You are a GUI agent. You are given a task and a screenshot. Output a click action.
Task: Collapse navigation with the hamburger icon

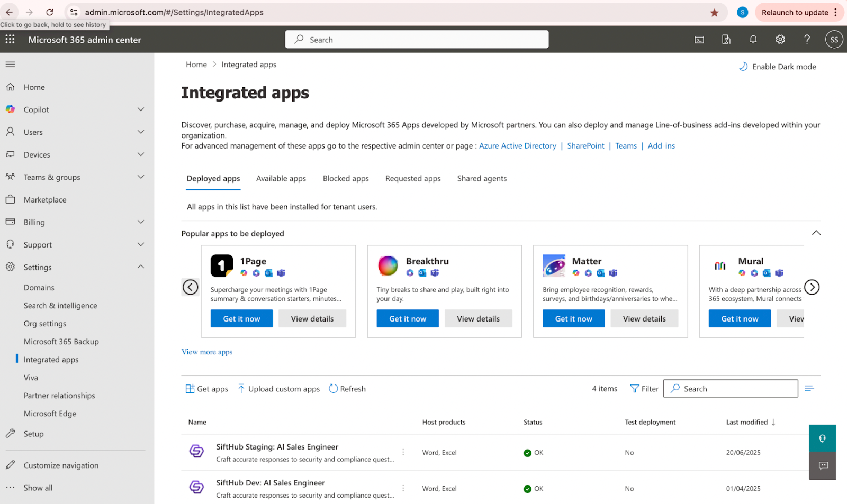10,65
